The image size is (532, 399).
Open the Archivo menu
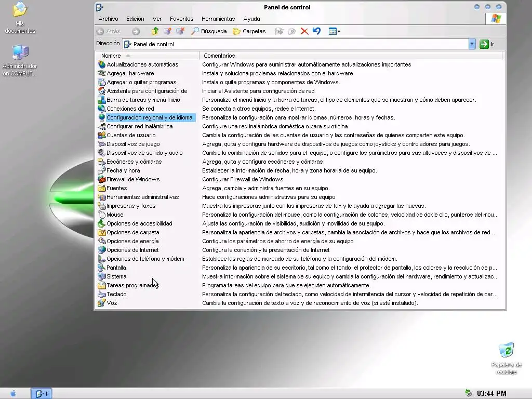108,19
